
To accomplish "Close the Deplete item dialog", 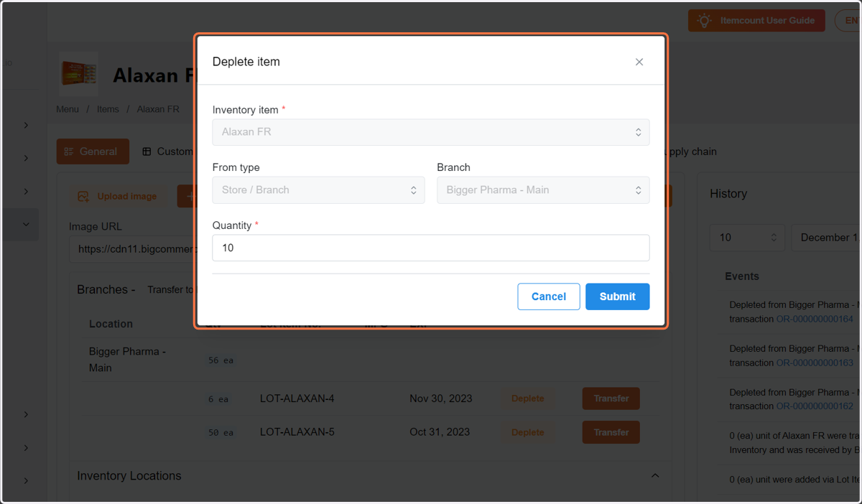I will (639, 62).
